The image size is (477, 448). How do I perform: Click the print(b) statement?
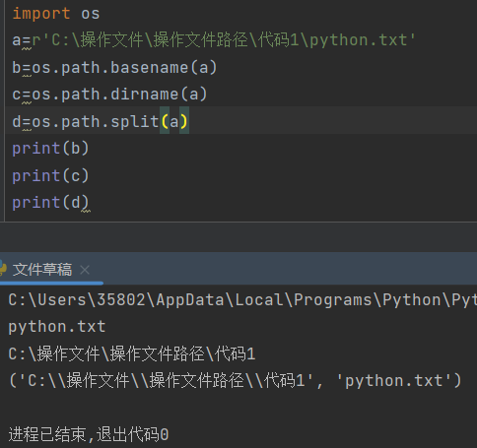click(x=50, y=149)
